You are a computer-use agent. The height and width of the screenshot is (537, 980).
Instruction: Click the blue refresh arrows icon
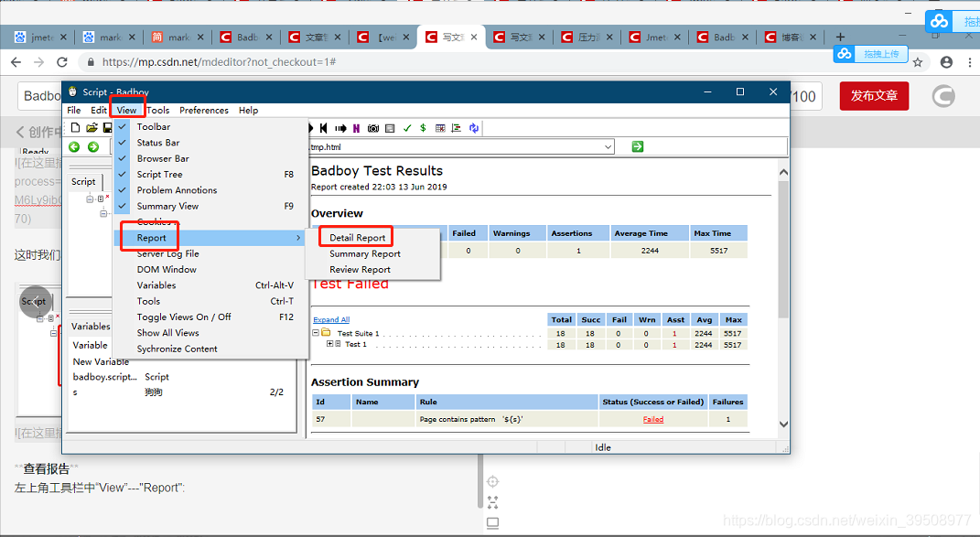[474, 128]
